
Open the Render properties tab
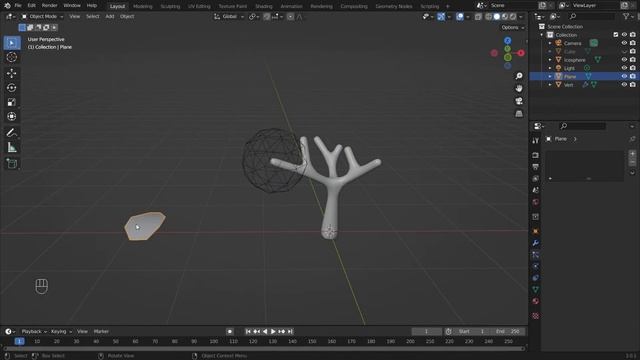pyautogui.click(x=536, y=155)
